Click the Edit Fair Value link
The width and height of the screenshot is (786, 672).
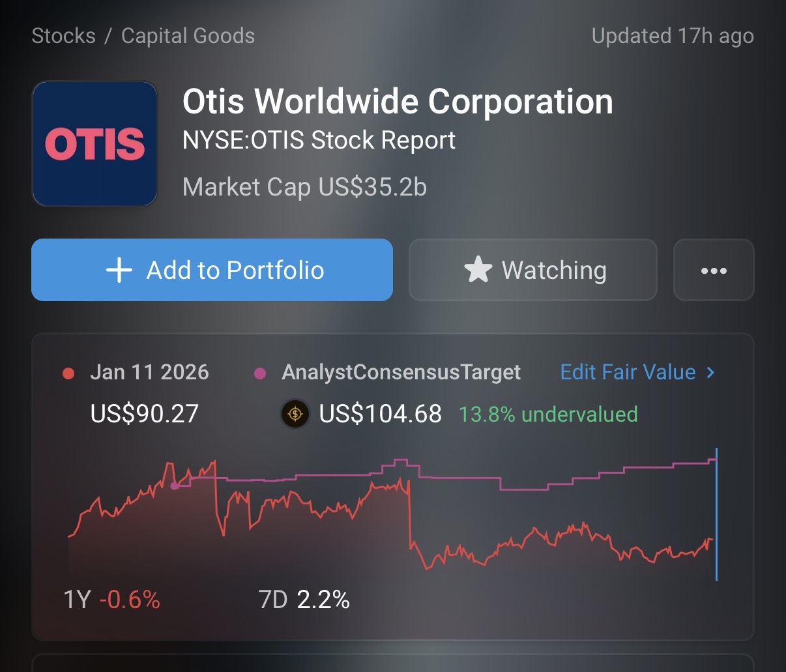[628, 372]
